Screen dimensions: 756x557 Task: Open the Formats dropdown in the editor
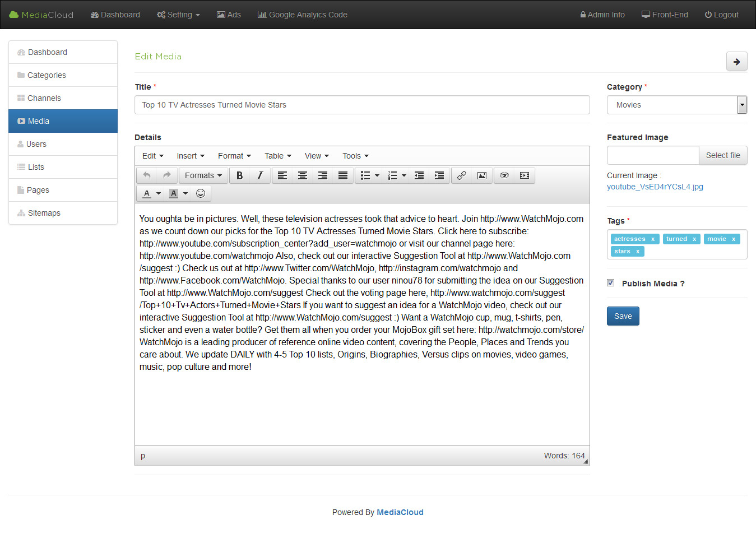pos(203,175)
